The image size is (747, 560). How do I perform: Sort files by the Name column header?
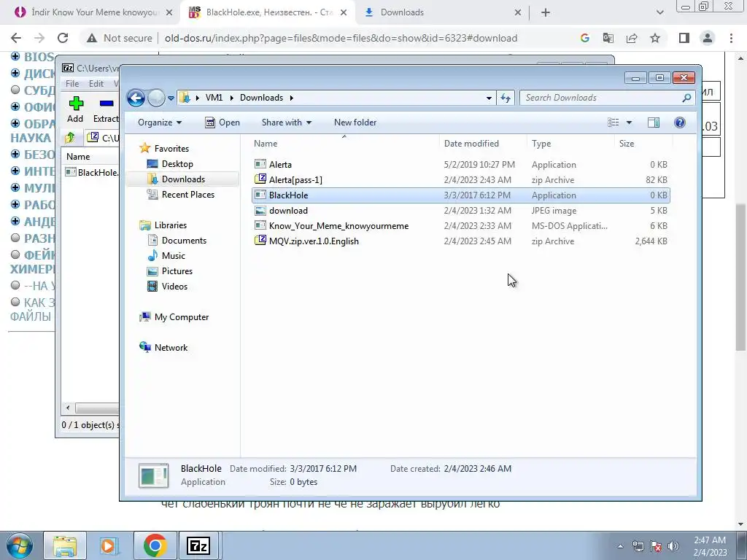(x=344, y=144)
